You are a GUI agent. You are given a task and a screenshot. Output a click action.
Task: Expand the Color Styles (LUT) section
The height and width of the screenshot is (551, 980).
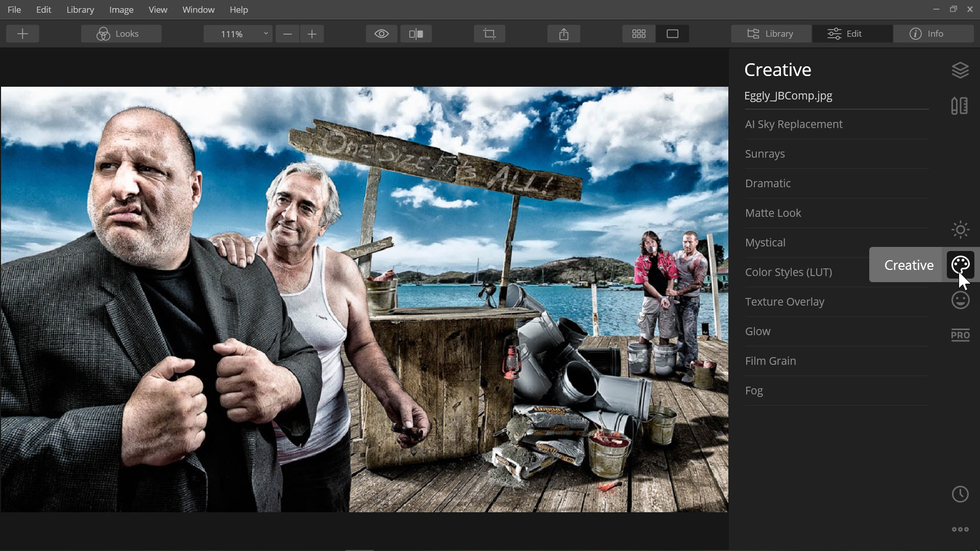tap(789, 272)
